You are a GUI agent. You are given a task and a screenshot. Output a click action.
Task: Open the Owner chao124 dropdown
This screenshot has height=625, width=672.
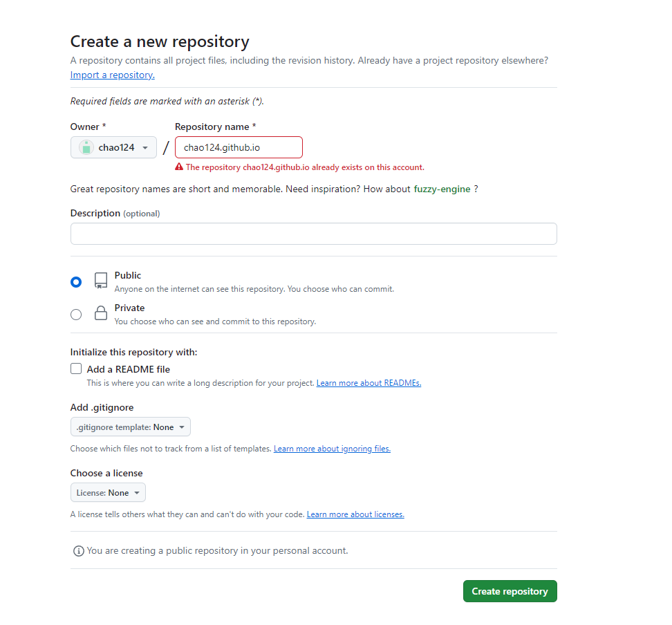(113, 147)
